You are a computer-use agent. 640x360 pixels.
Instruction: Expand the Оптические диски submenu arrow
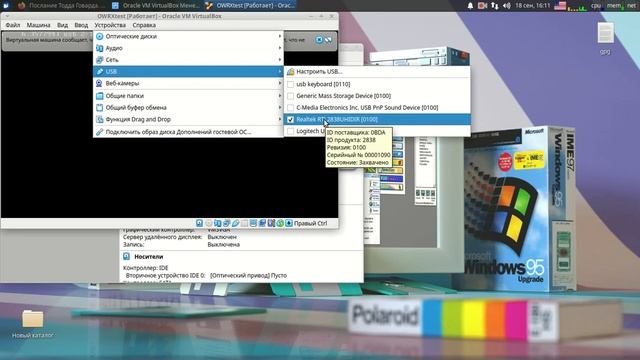tap(280, 36)
